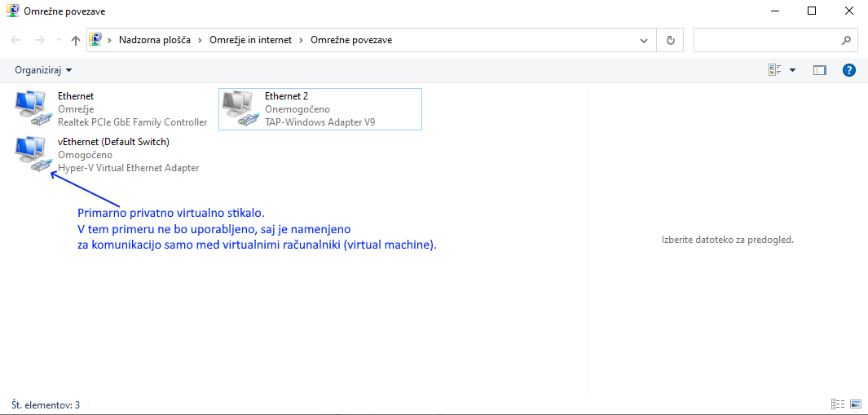Click 'TAP-Windows Adapter V9' text
Image resolution: width=868 pixels, height=415 pixels.
point(320,122)
